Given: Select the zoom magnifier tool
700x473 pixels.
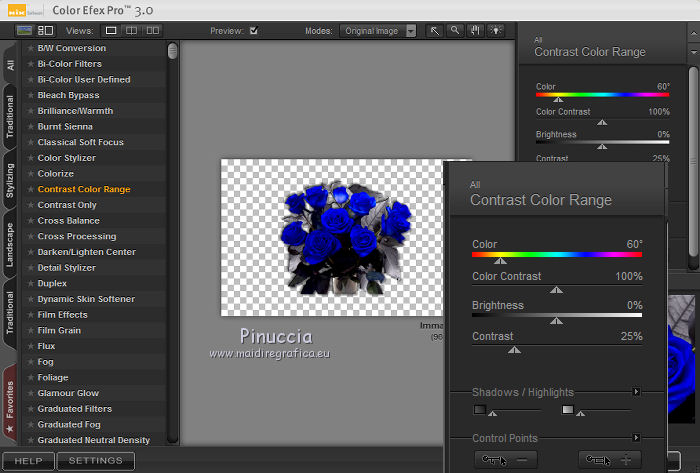Looking at the screenshot, I should click(455, 31).
